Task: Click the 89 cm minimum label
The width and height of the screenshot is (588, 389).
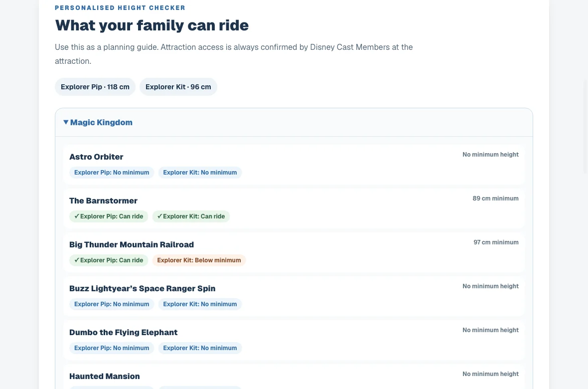Action: point(495,198)
